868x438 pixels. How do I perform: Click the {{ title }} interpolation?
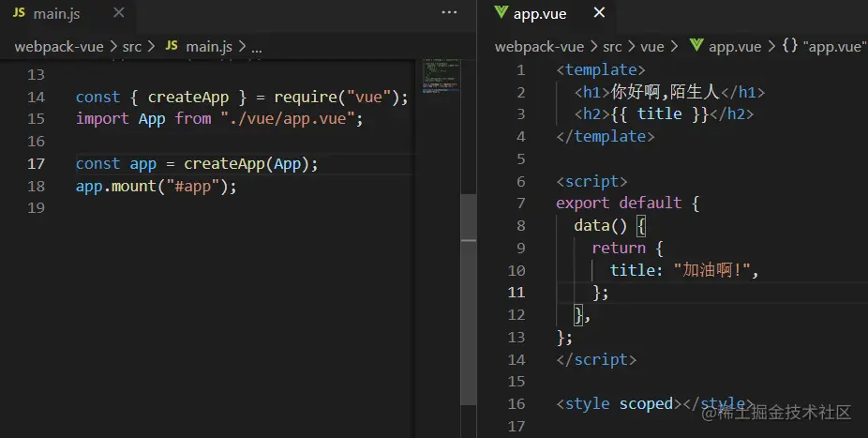[660, 114]
